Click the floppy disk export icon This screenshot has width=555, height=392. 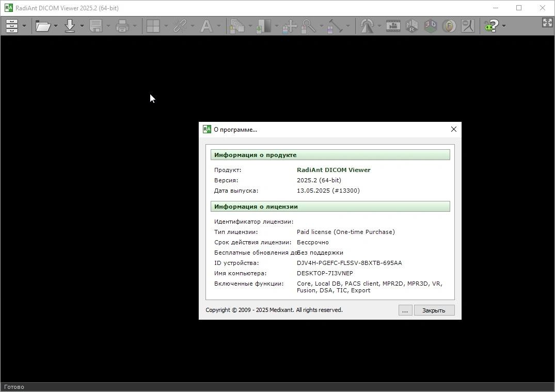[96, 26]
